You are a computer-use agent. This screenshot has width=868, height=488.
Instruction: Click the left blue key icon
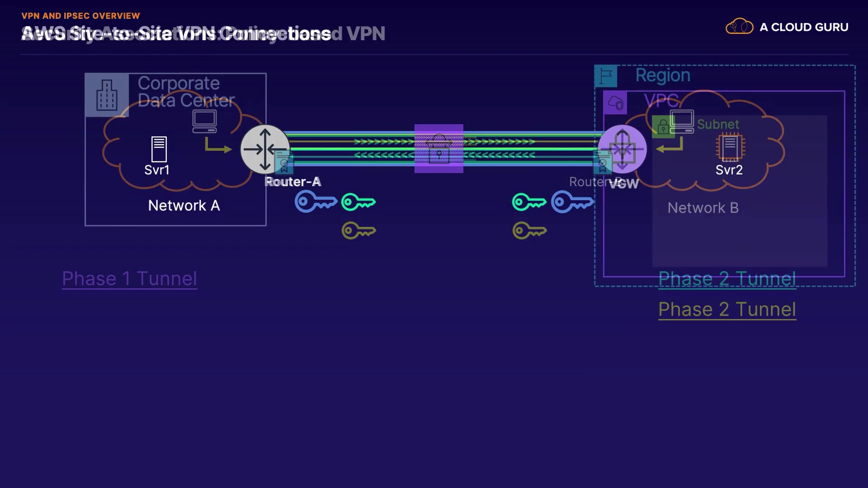pyautogui.click(x=316, y=202)
